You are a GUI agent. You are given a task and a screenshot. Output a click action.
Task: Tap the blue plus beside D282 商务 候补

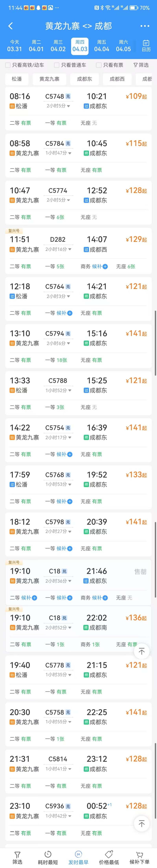coord(105,267)
